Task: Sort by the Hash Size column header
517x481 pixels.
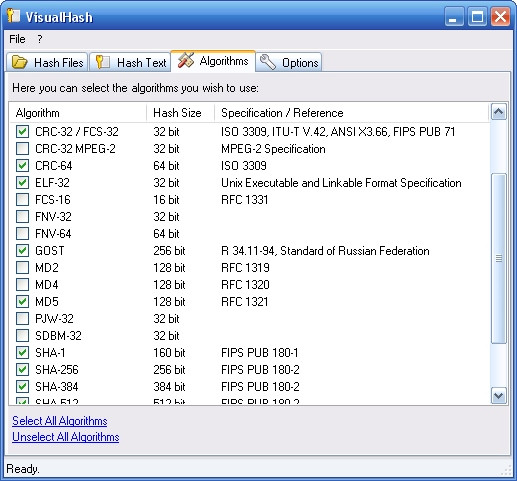Action: tap(180, 113)
